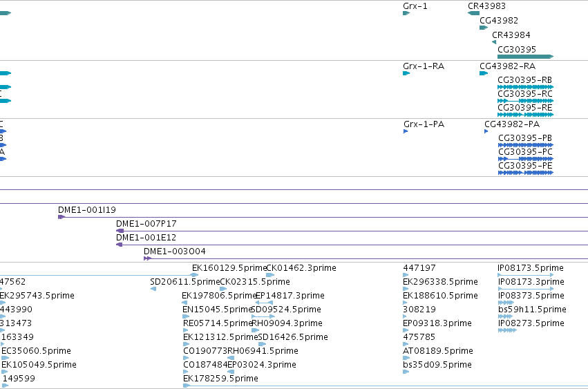Select EST EK197806.5prime

point(184,303)
